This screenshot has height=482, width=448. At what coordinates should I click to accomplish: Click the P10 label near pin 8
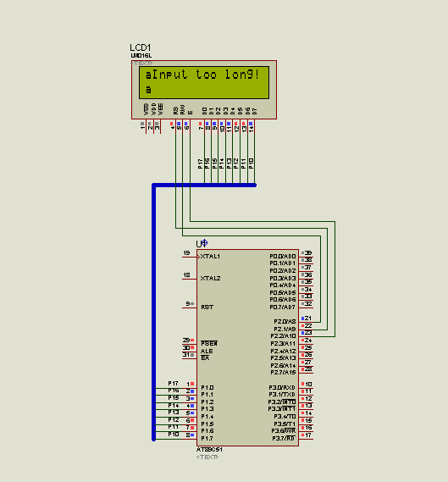(174, 435)
